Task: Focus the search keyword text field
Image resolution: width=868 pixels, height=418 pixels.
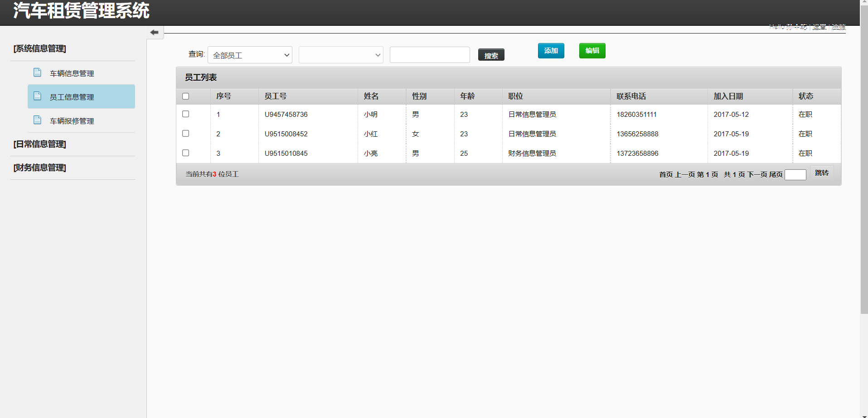Action: pyautogui.click(x=430, y=55)
